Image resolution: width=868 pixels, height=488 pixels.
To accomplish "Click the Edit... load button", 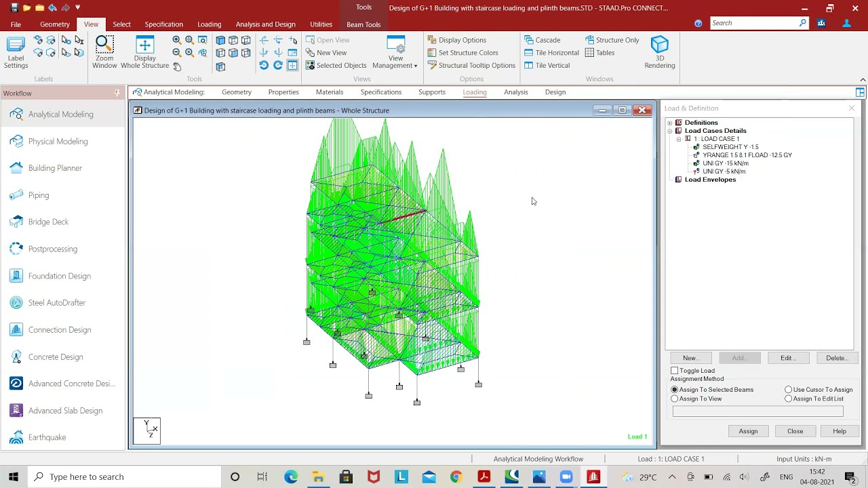I will pyautogui.click(x=788, y=358).
